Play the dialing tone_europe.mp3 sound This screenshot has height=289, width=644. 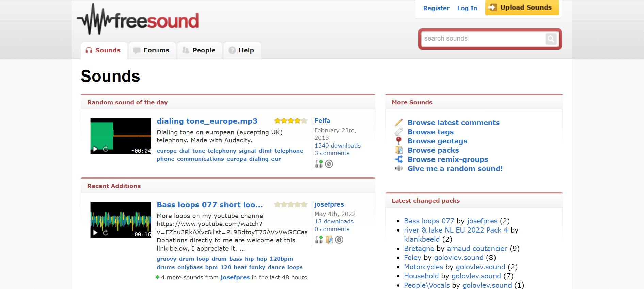[95, 149]
